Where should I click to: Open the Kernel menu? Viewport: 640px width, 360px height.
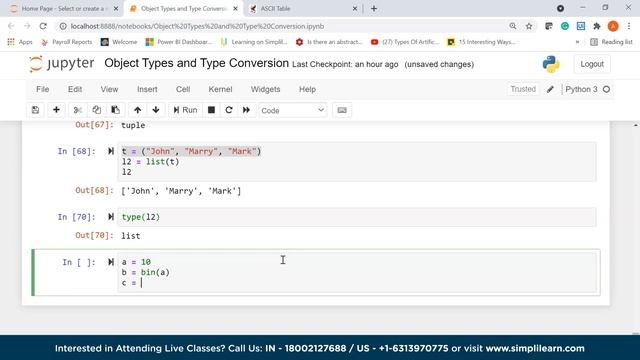point(220,89)
